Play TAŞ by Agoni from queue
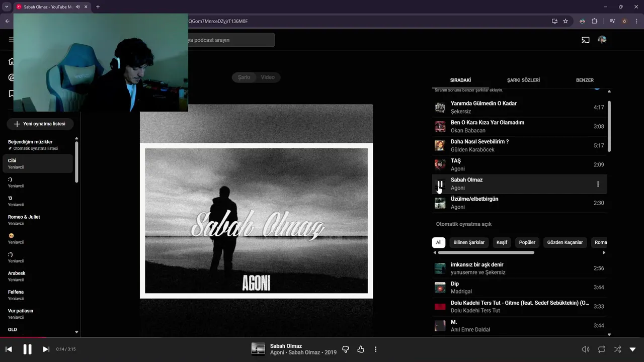644x362 pixels. pos(519,164)
